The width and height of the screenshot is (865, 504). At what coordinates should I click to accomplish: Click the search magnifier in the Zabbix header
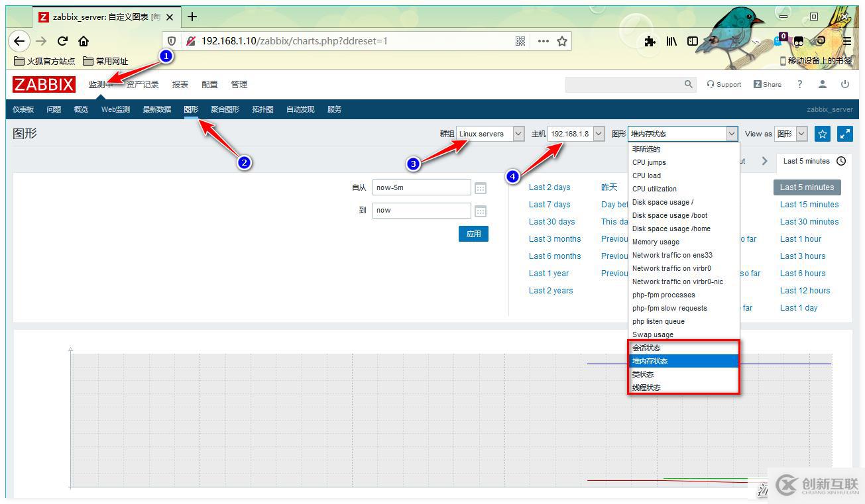click(688, 84)
